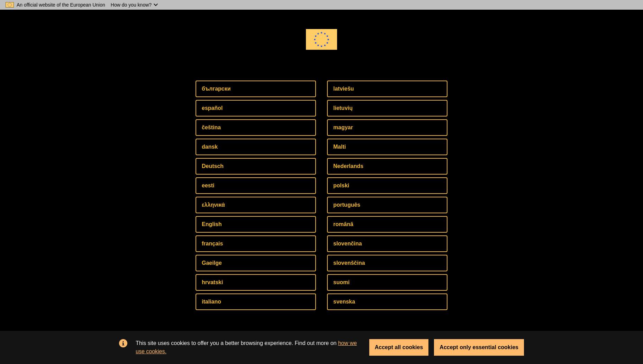Switch site language to eesti

[x=256, y=186]
